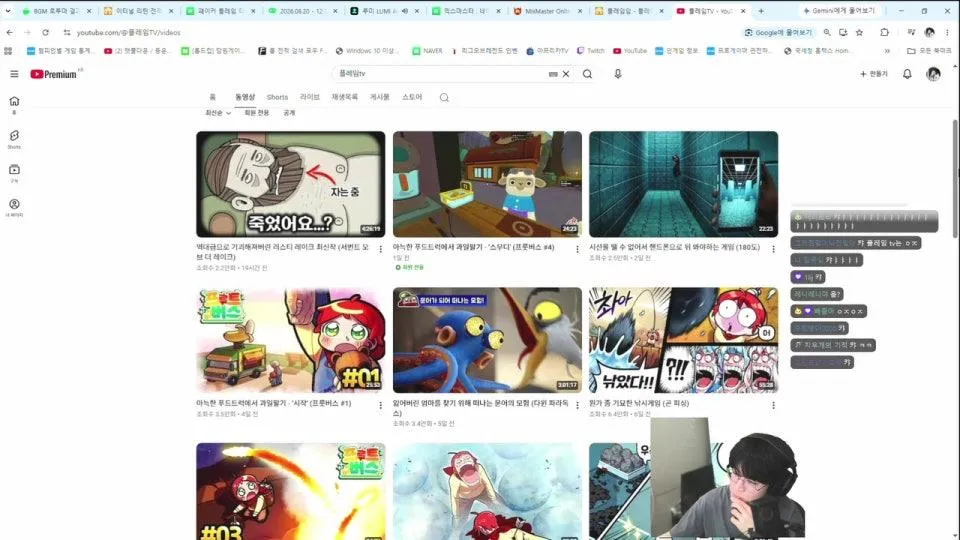Viewport: 960px width, 540px height.
Task: Toggle the 회원 전용 filter chip
Action: click(257, 113)
